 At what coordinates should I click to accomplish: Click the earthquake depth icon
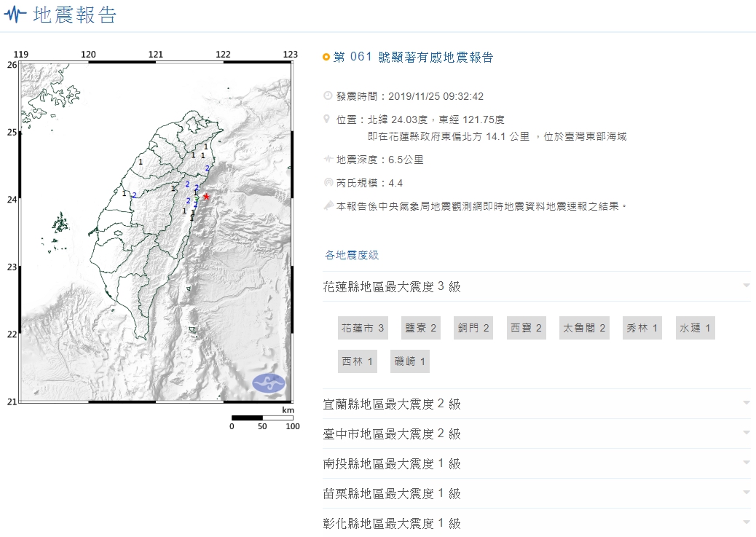tap(327, 159)
